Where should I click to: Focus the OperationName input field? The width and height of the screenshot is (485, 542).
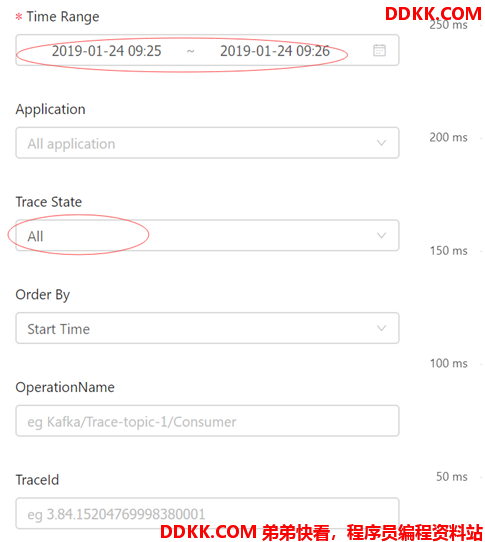[207, 421]
